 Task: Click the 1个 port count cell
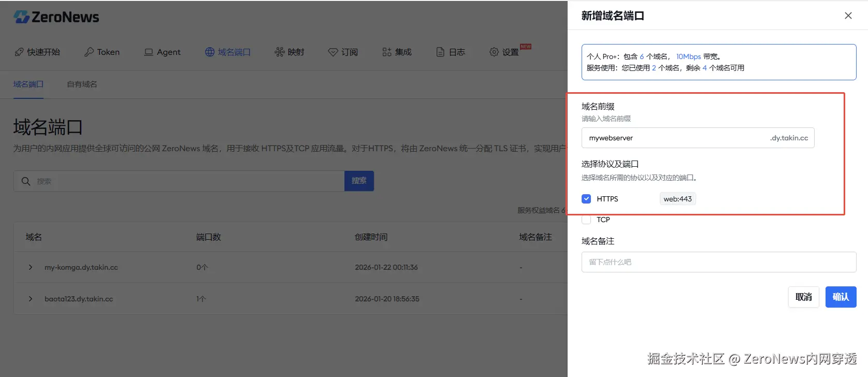201,299
